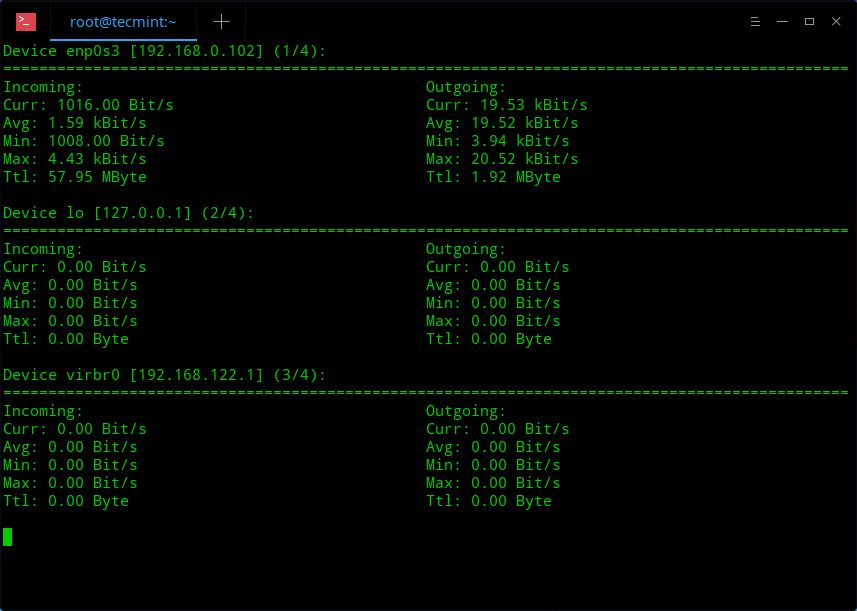Open the terminal hamburger menu

[x=755, y=22]
